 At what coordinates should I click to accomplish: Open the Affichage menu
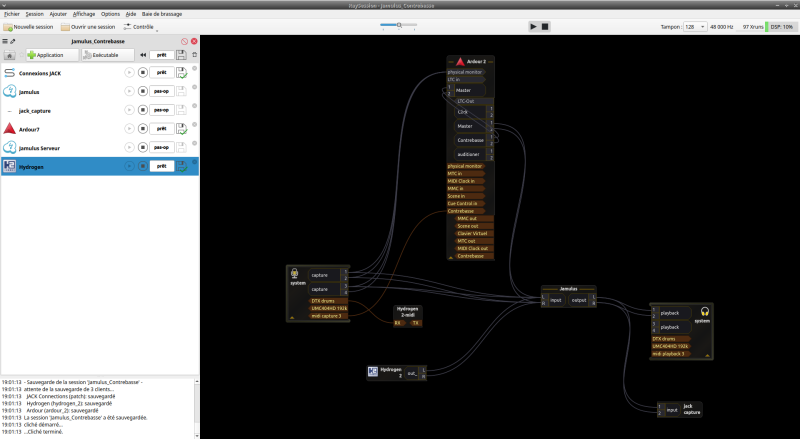[84, 15]
